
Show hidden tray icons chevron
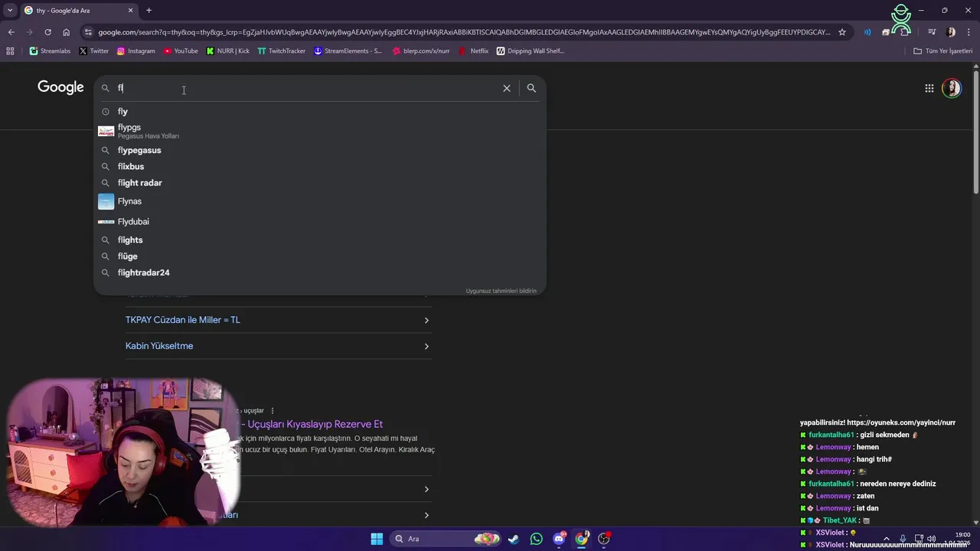pyautogui.click(x=887, y=539)
